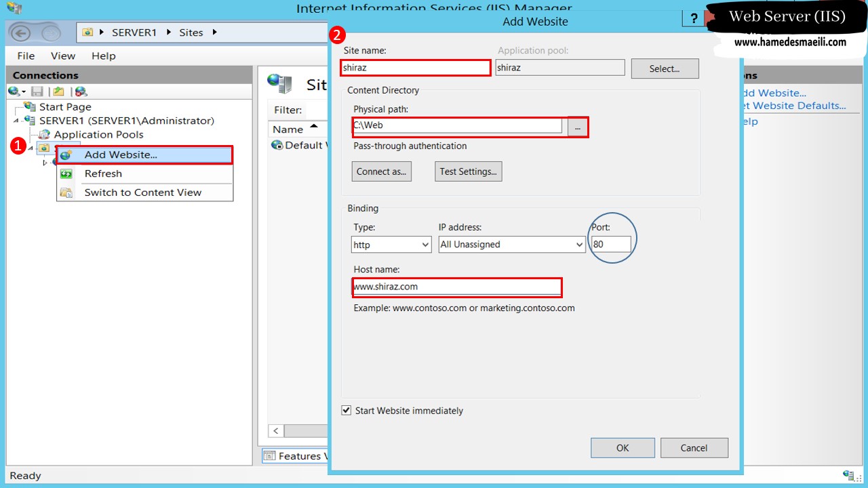Click the Up folder icon in Connections toolbar
Viewport: 868px width, 488px height.
pos(59,91)
